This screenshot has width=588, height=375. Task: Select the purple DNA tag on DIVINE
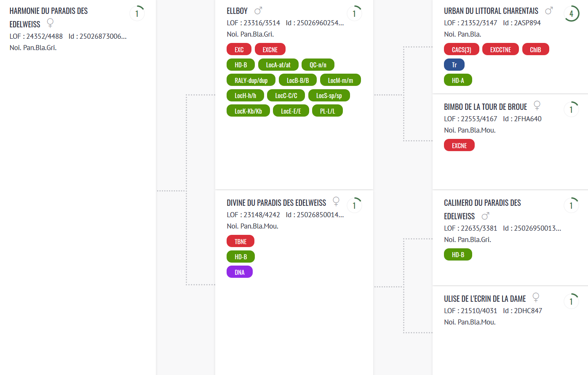point(240,272)
